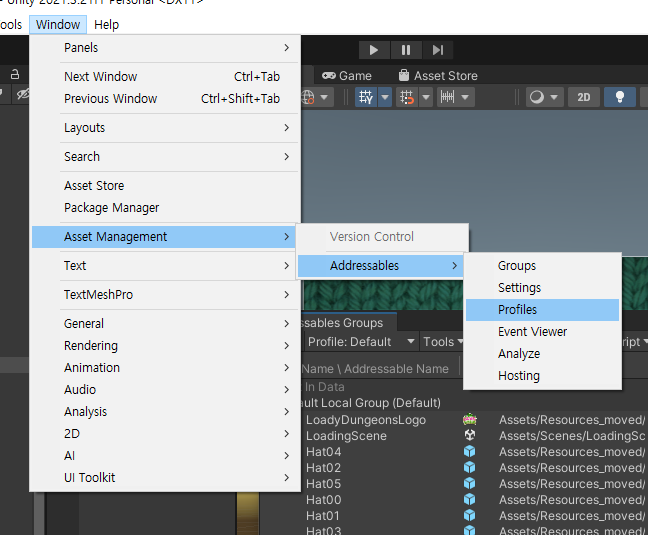This screenshot has height=535, width=648.
Task: Expand the AI submenu
Action: (x=165, y=456)
